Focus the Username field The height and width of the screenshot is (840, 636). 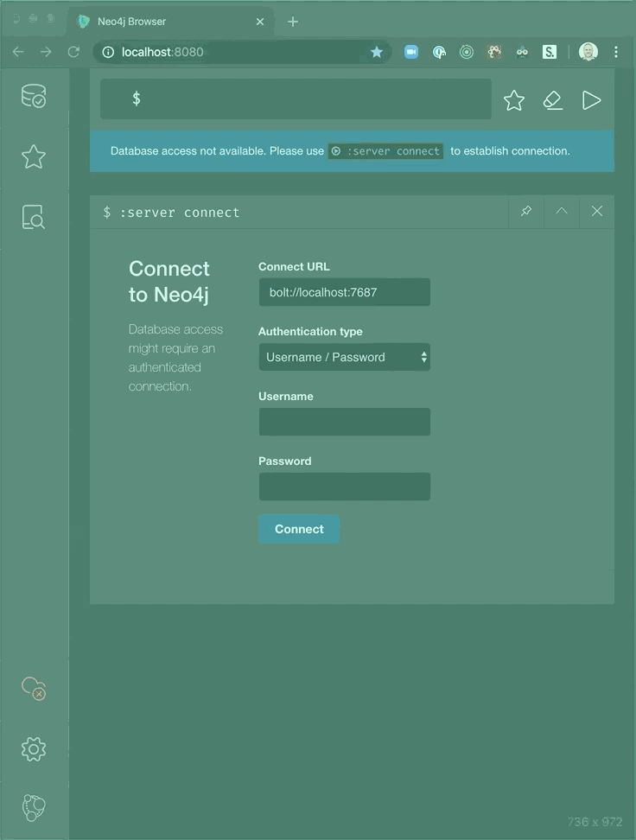[345, 422]
